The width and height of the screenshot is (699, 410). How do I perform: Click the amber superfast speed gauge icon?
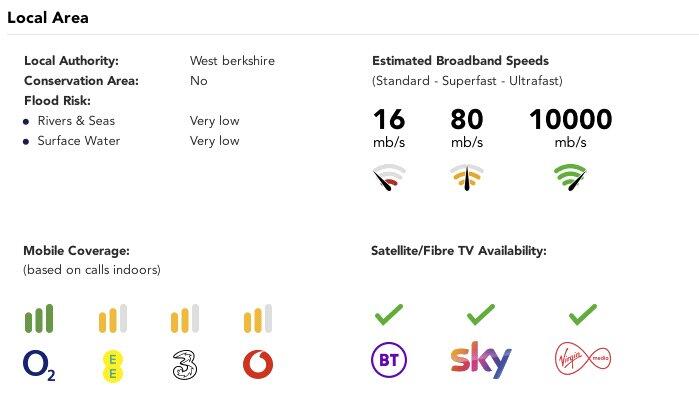466,179
